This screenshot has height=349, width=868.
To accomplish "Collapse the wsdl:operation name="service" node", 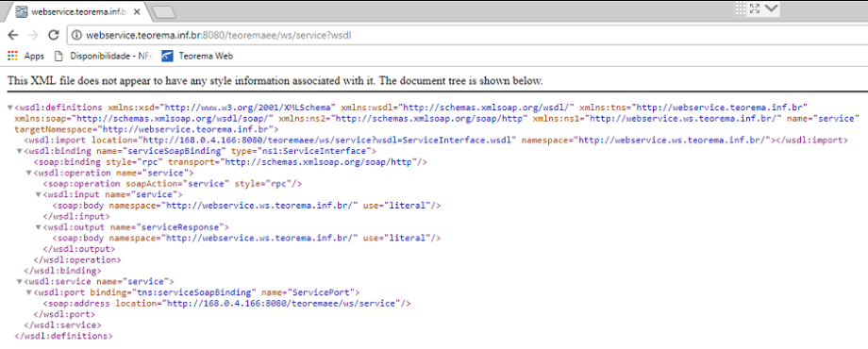I will [x=29, y=174].
